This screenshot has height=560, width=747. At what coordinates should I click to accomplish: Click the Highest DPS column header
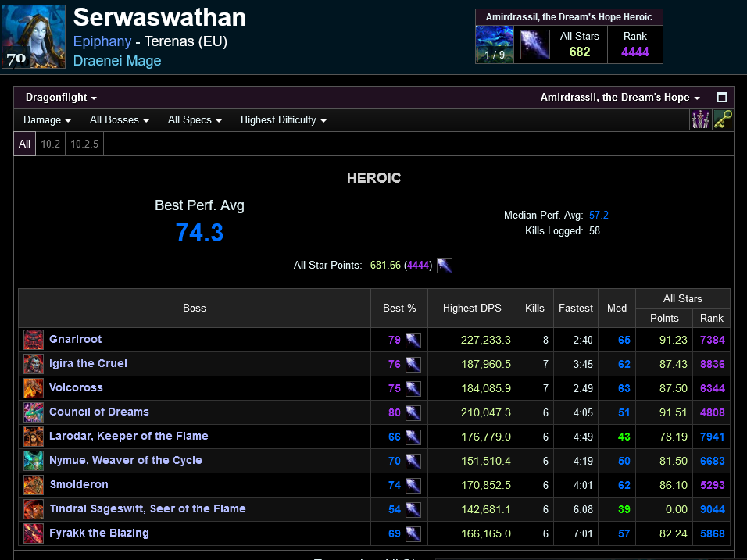(472, 308)
